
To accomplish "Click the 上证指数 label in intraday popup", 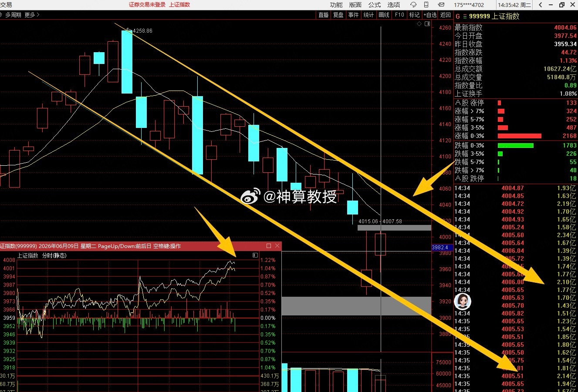I will click(x=28, y=255).
